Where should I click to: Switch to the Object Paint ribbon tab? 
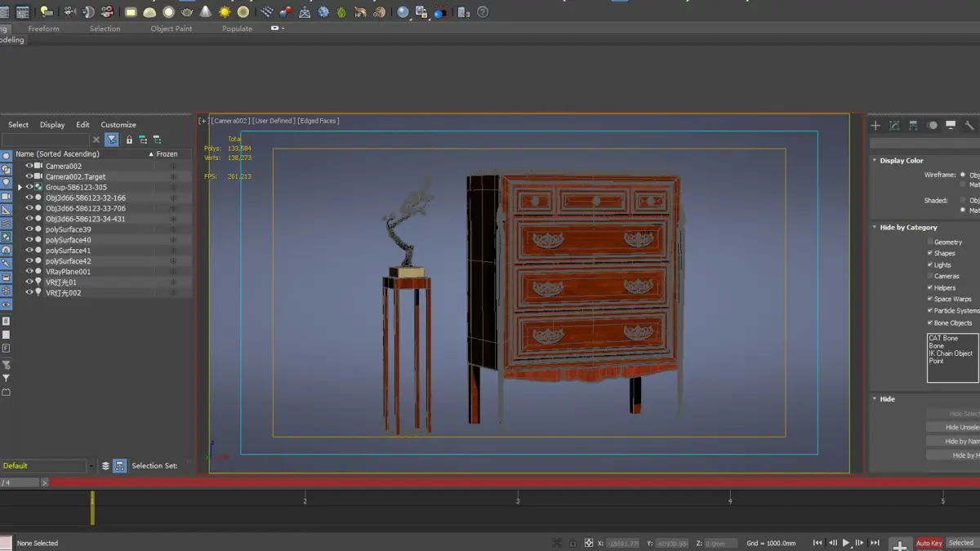(171, 29)
